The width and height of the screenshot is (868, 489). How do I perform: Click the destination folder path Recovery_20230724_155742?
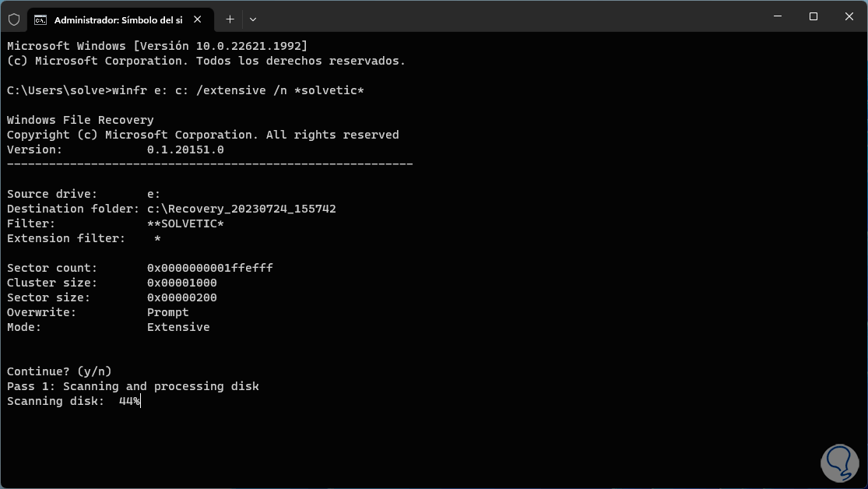[x=241, y=209]
